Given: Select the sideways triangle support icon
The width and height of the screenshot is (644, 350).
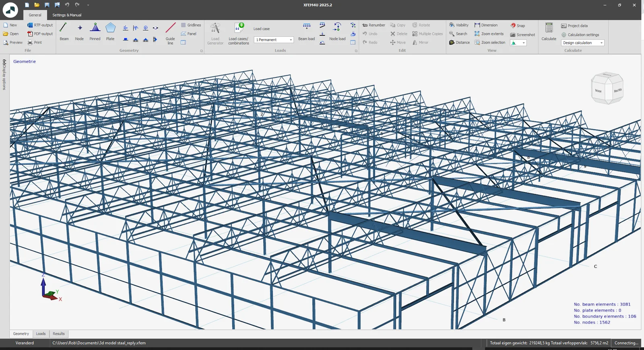Looking at the screenshot, I should pos(155,39).
